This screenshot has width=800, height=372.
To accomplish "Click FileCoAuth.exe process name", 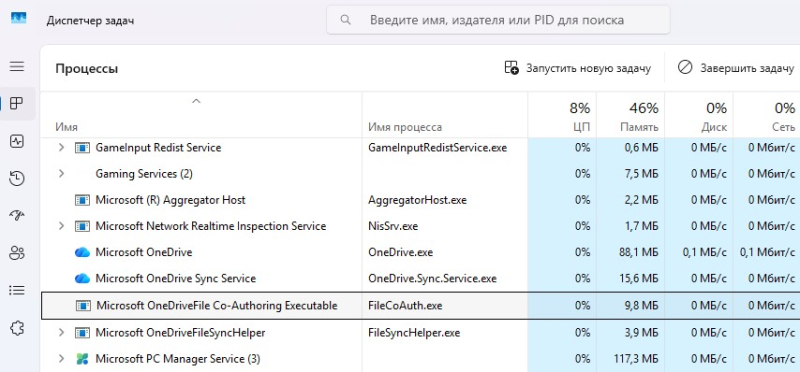I will (x=405, y=306).
